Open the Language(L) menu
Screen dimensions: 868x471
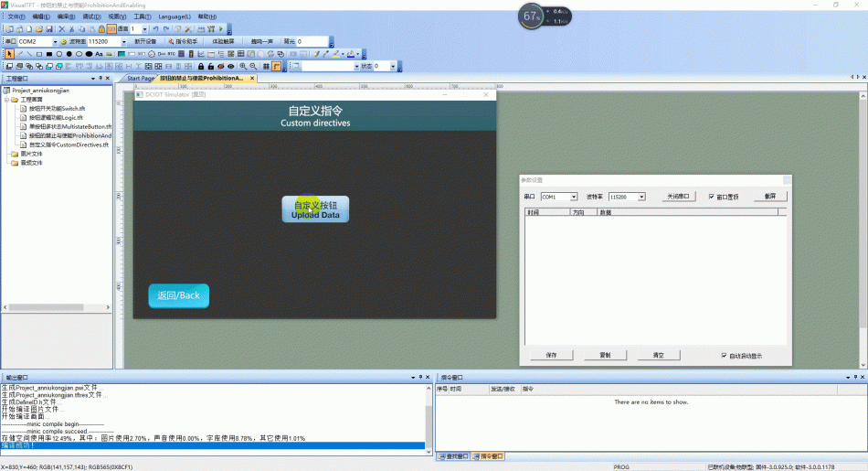click(x=175, y=16)
